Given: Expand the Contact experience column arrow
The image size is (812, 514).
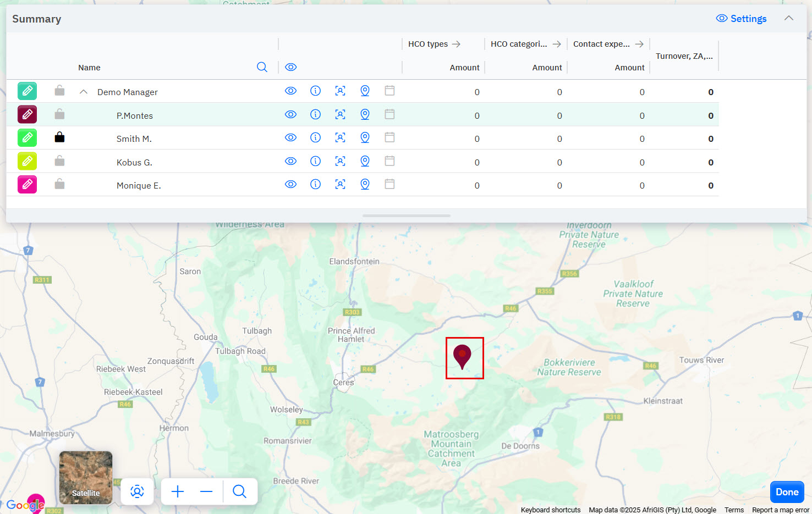Looking at the screenshot, I should [639, 44].
